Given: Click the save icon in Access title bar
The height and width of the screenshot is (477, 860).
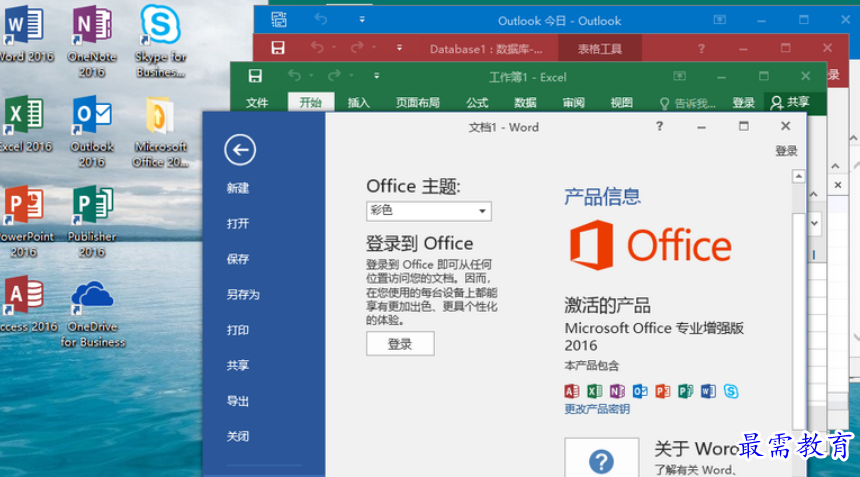Looking at the screenshot, I should (x=278, y=48).
